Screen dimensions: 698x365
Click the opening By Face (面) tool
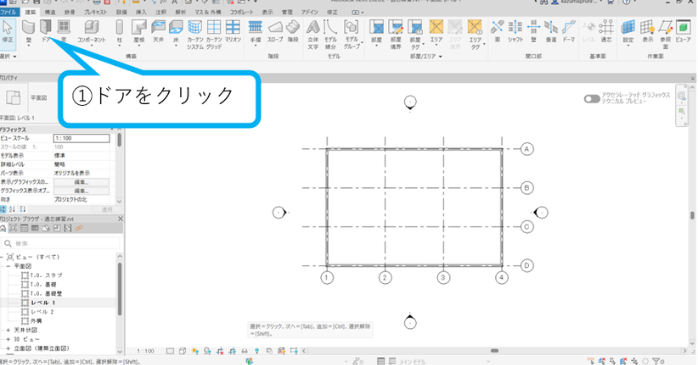pyautogui.click(x=497, y=31)
